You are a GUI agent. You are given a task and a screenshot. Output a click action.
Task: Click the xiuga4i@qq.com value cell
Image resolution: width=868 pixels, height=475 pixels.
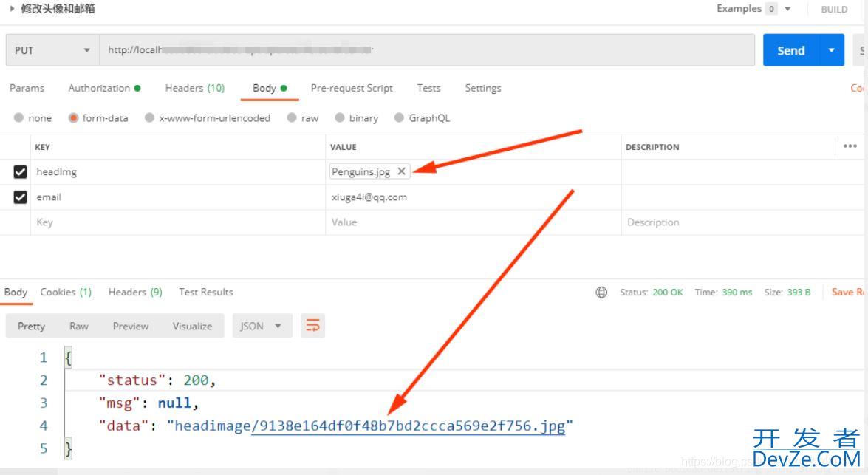(x=474, y=197)
